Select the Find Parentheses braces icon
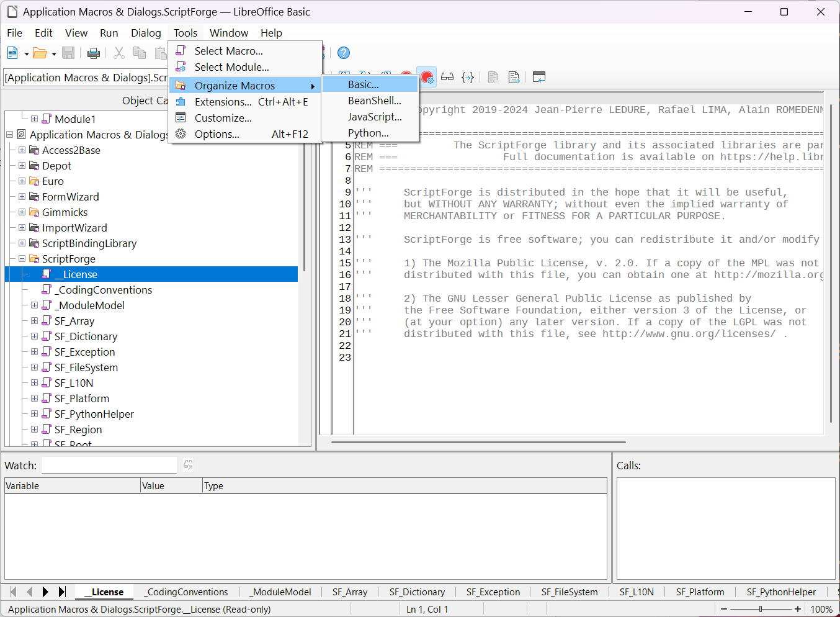840x617 pixels. [x=468, y=77]
